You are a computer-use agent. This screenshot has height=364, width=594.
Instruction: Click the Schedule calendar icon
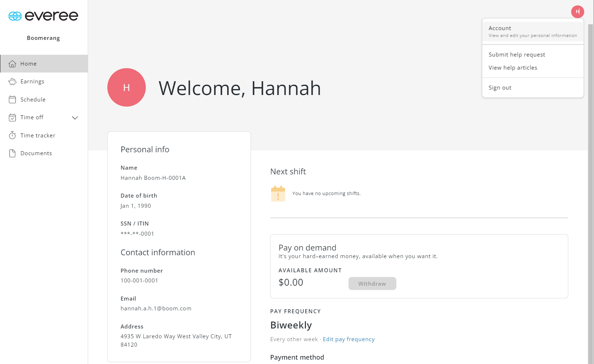tap(12, 99)
